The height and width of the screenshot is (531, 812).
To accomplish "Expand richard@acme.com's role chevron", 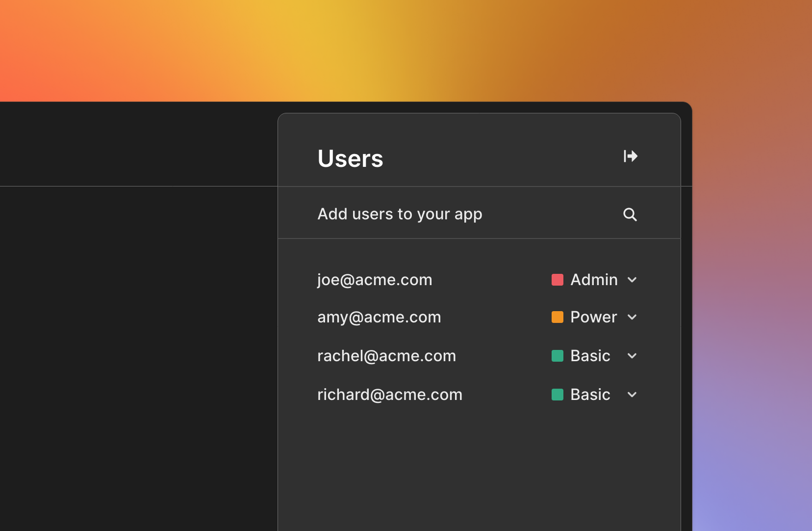I will tap(632, 395).
